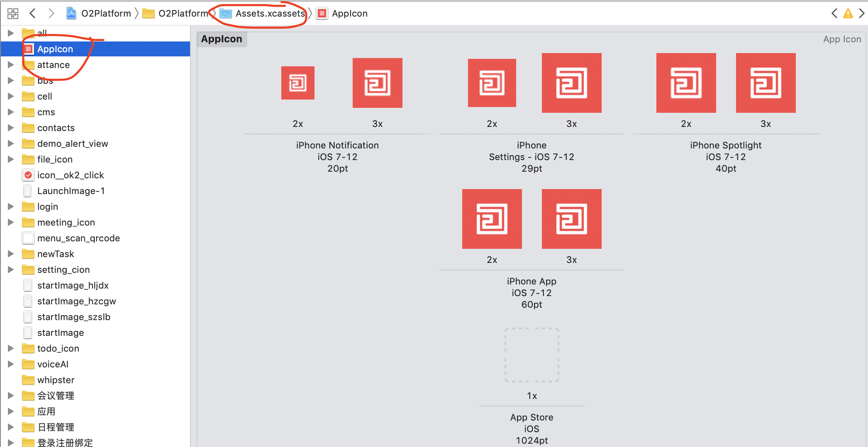Select the LaunchImage-1 asset
Image resolution: width=868 pixels, height=447 pixels.
(x=95, y=191)
